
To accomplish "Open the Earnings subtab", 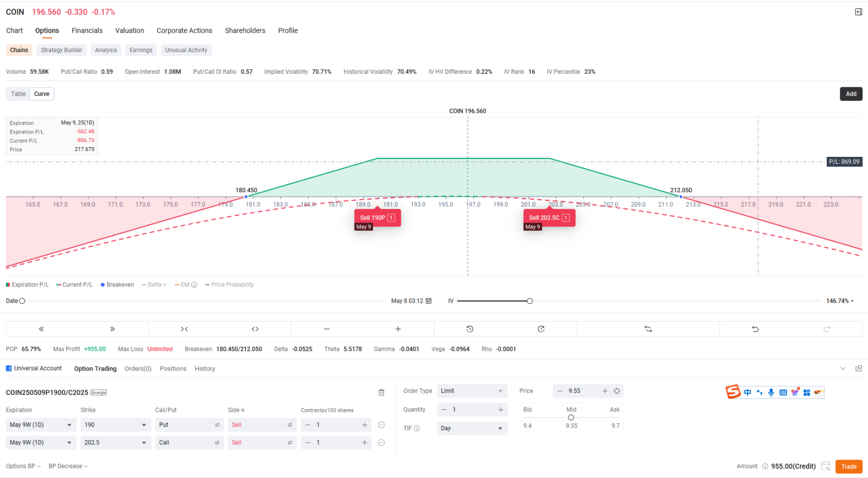I will click(141, 50).
